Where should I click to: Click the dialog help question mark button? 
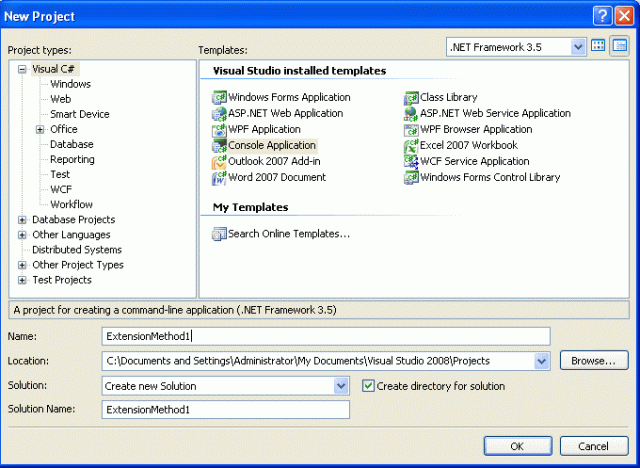[601, 15]
